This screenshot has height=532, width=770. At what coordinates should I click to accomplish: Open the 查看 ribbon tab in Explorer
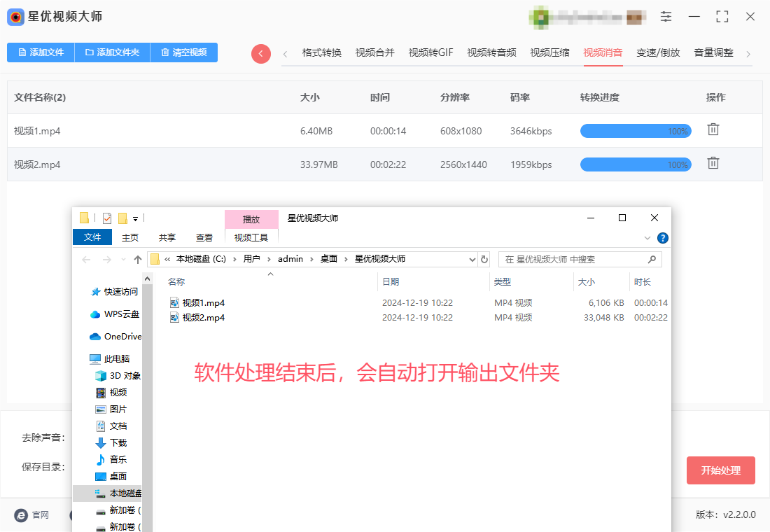pyautogui.click(x=204, y=238)
